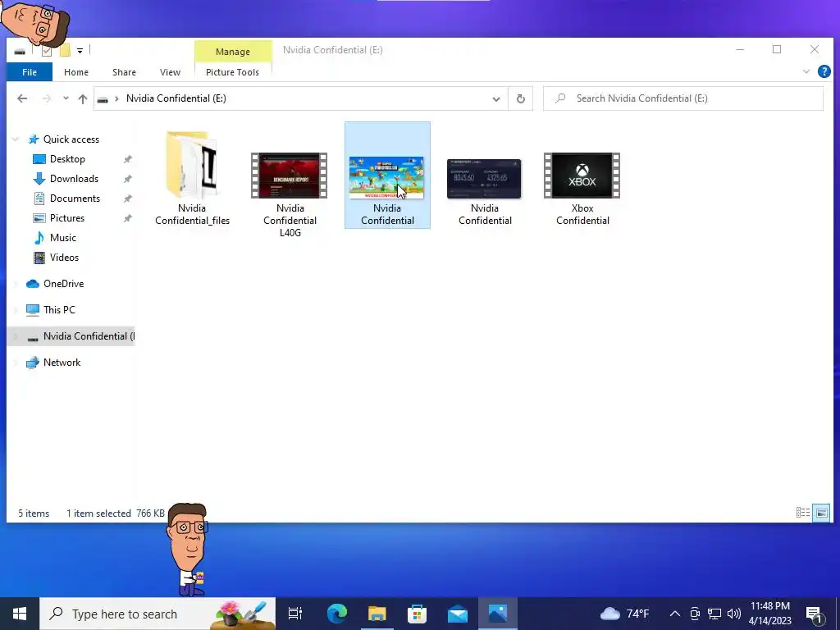
Task: Open the notification Action Center icon
Action: [815, 614]
